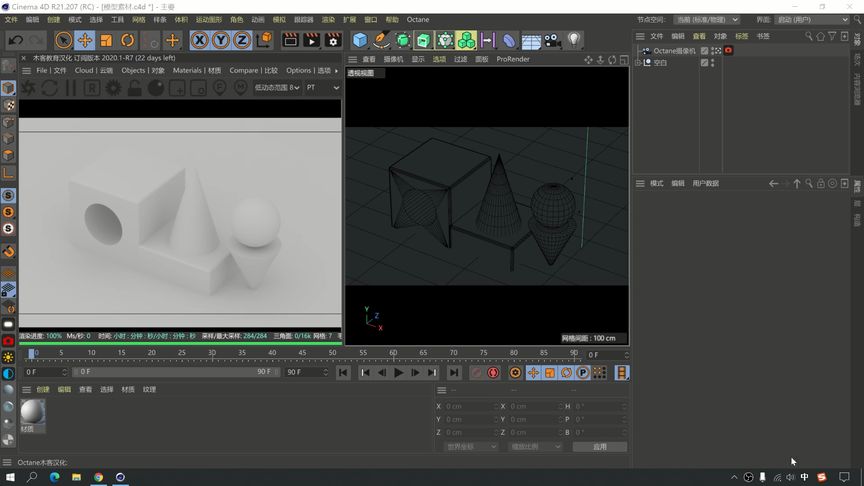The width and height of the screenshot is (864, 486).
Task: Open the Octane menu in menu bar
Action: tap(417, 19)
